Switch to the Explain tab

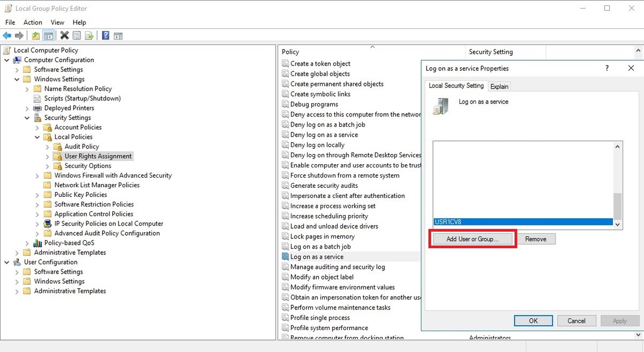(x=499, y=86)
